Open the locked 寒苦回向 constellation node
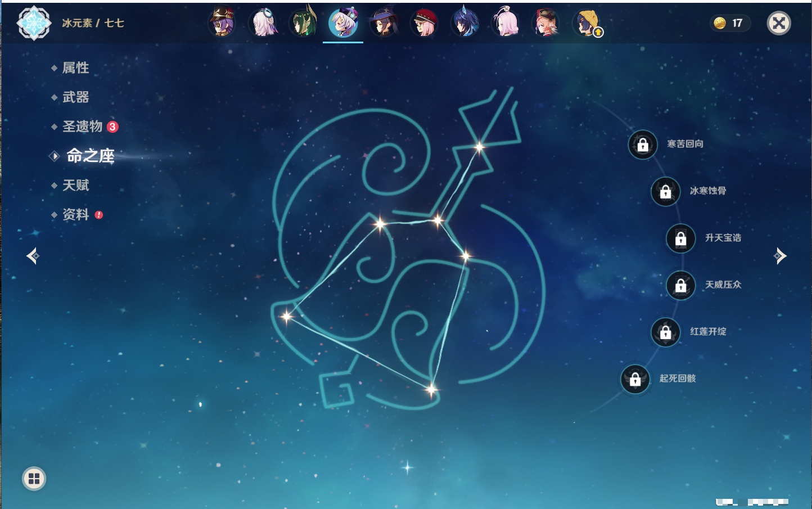 (643, 145)
